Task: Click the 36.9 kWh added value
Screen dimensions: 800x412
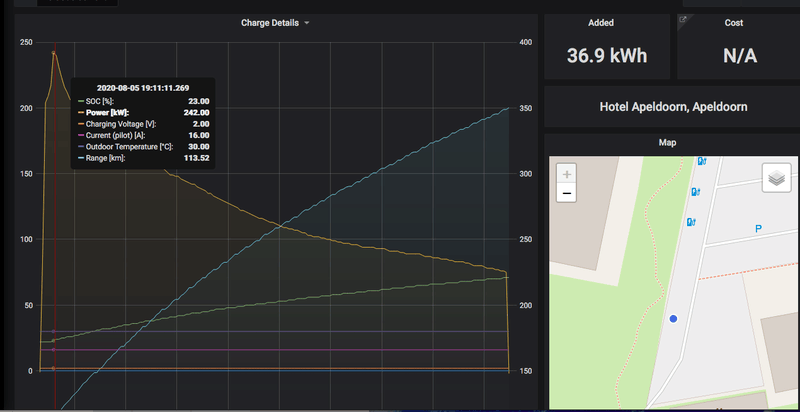Action: point(607,55)
